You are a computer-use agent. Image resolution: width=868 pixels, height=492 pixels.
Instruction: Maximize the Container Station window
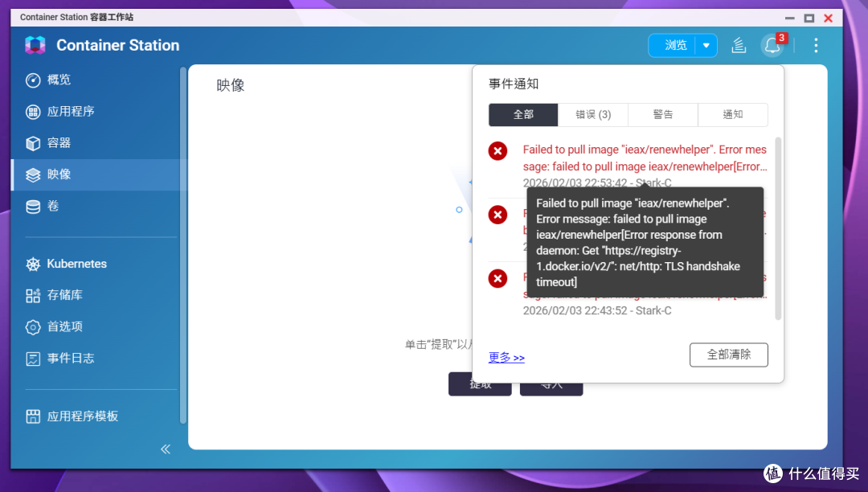click(809, 18)
